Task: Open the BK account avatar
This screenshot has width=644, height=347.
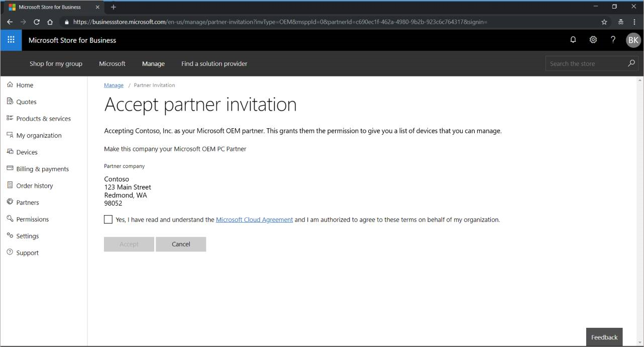Action: click(633, 40)
